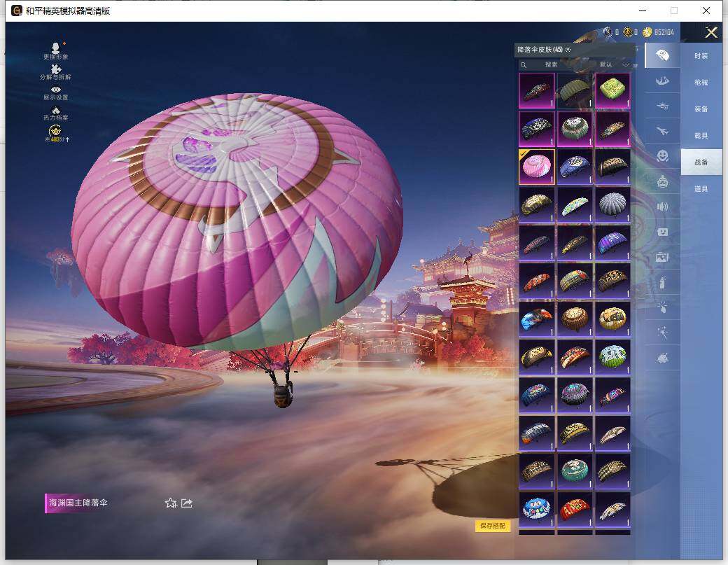Select the face card category icon
The image size is (728, 565).
click(x=662, y=232)
